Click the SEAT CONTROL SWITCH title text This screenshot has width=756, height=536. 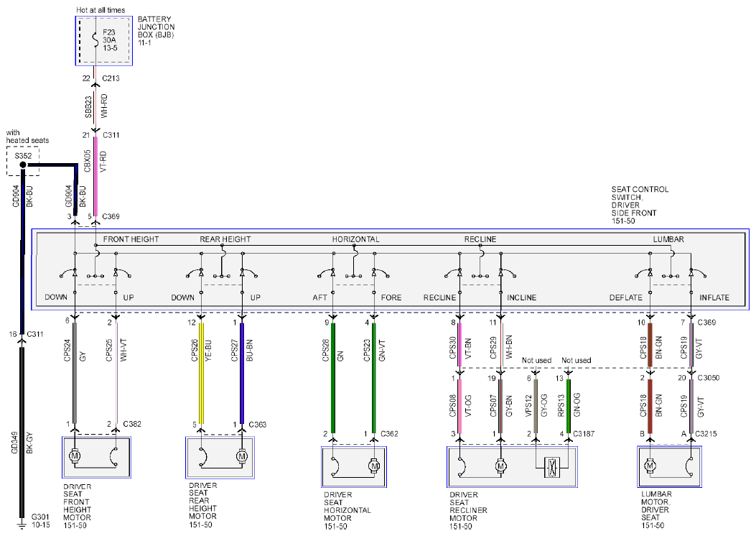pos(640,205)
